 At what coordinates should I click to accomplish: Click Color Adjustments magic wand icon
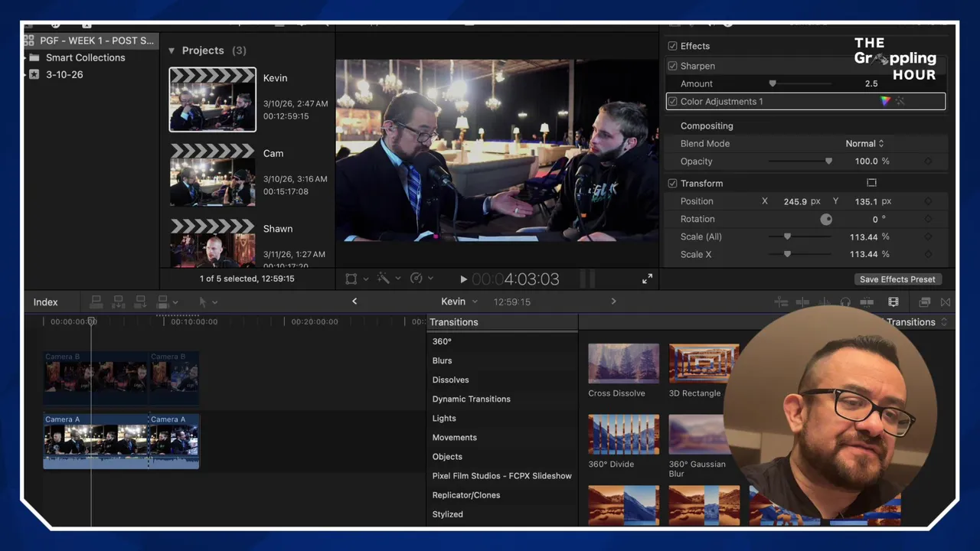click(900, 101)
